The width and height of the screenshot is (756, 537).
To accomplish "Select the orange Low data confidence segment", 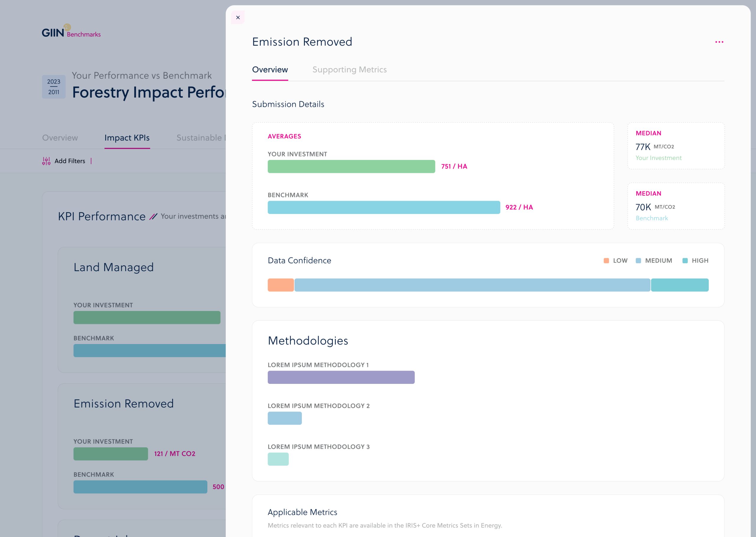I will pos(281,285).
